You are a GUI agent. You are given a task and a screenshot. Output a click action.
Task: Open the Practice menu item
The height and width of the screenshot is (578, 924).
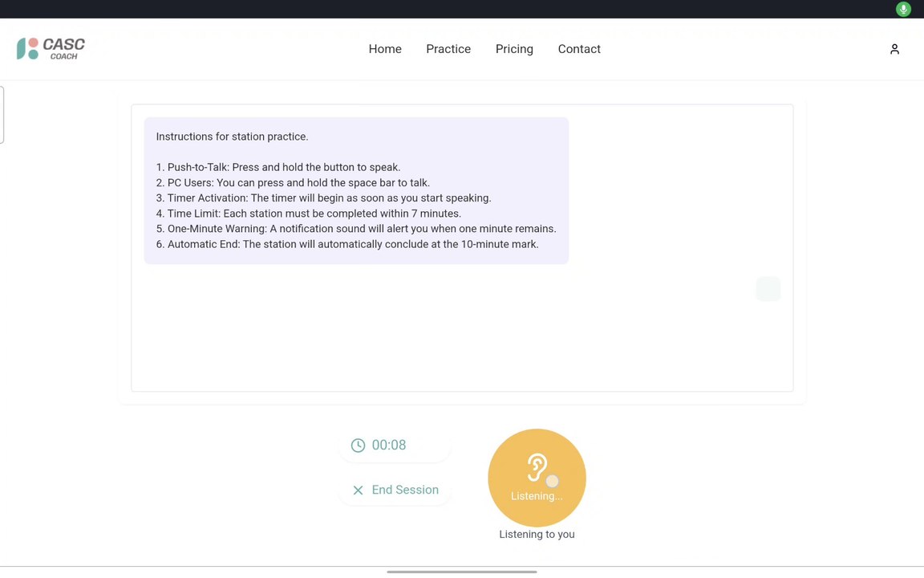tap(448, 49)
